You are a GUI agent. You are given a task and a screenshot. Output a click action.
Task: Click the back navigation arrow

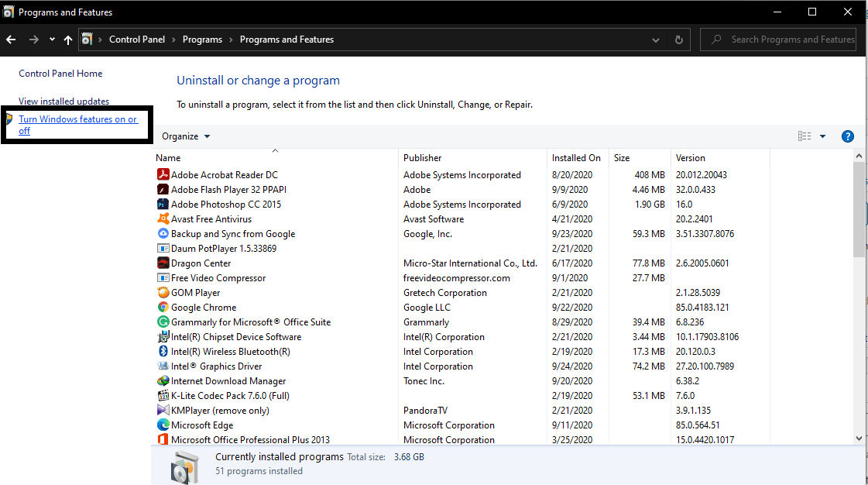point(10,40)
